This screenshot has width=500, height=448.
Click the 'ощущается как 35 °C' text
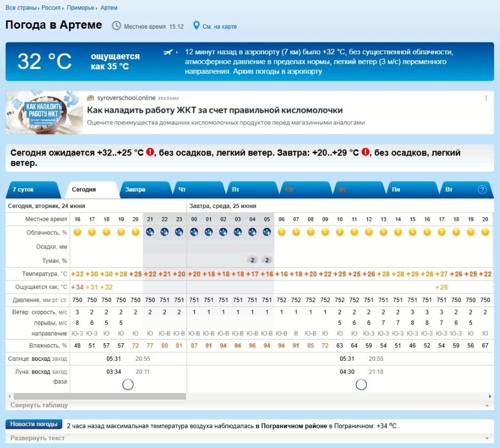tap(115, 61)
